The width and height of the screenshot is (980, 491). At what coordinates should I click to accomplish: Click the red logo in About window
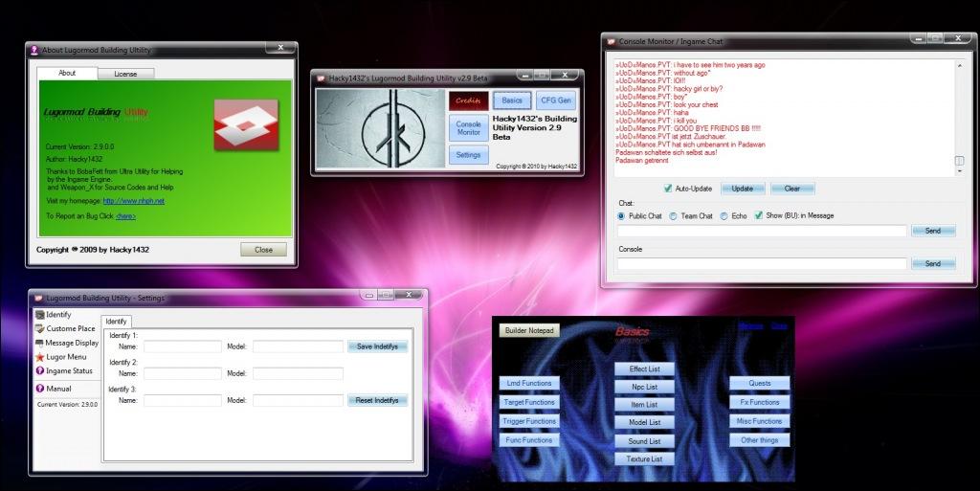244,125
